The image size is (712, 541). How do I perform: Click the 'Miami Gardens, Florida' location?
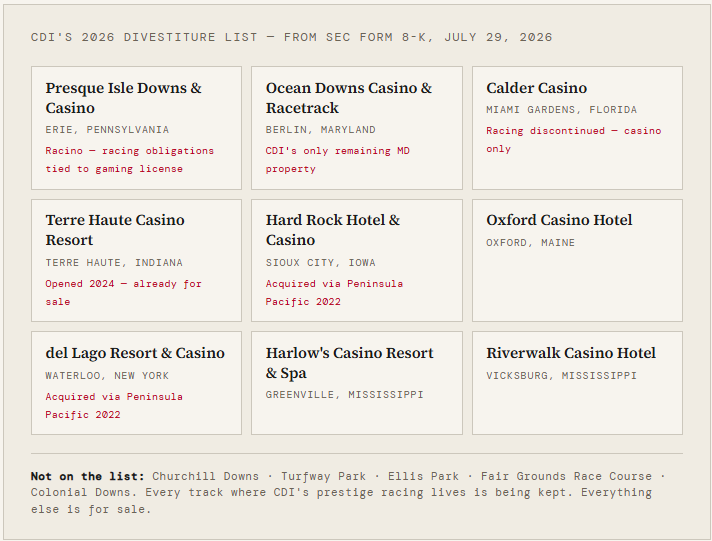click(561, 110)
